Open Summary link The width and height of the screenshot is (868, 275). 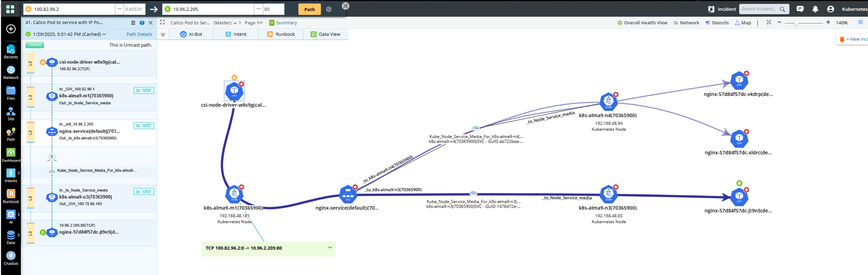(x=283, y=23)
